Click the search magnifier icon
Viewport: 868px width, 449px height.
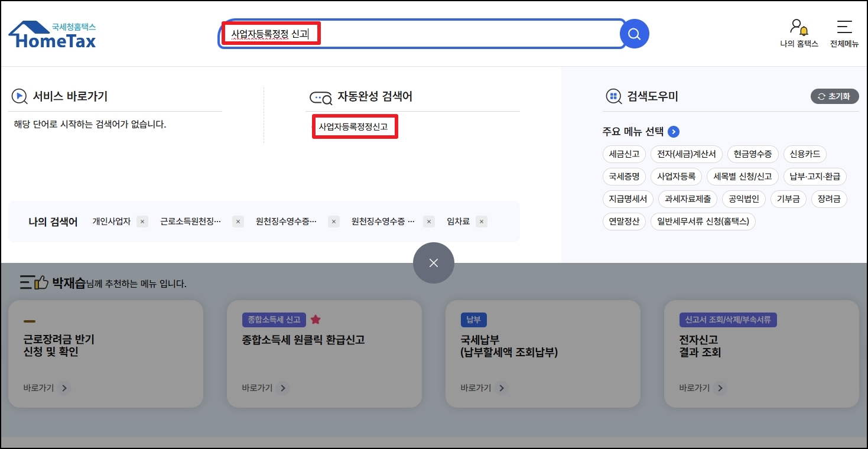[x=634, y=34]
